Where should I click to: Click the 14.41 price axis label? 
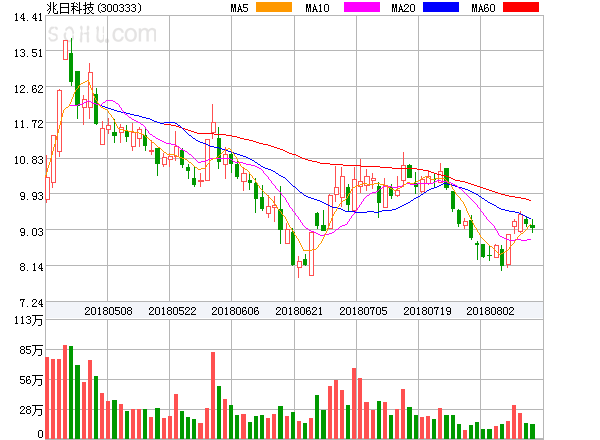tap(28, 17)
